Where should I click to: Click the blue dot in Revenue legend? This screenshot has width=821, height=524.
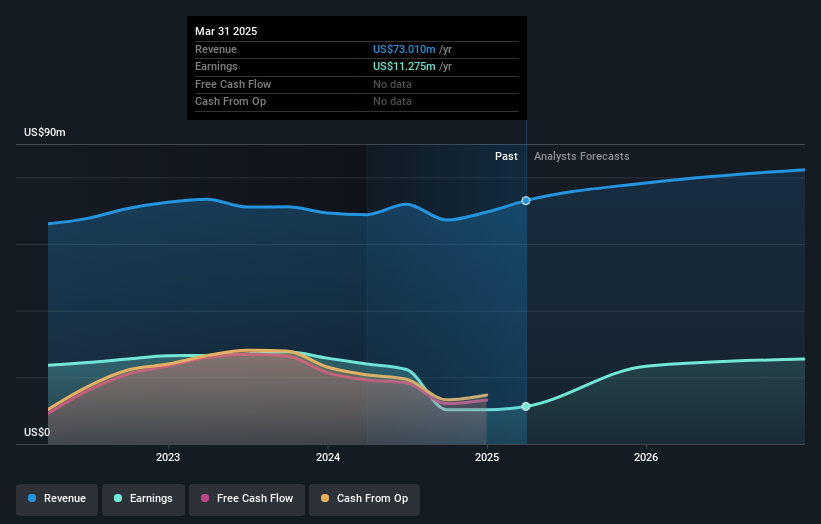[x=32, y=498]
